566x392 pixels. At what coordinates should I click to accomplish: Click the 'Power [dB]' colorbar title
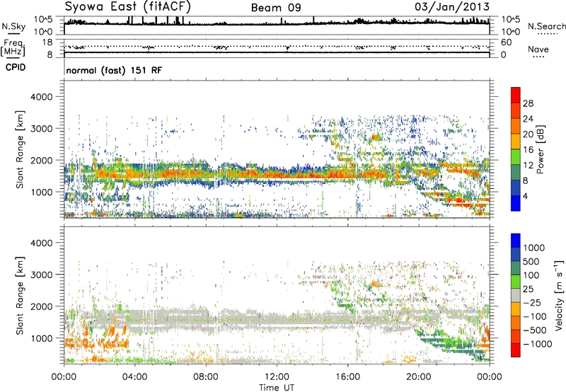click(540, 149)
